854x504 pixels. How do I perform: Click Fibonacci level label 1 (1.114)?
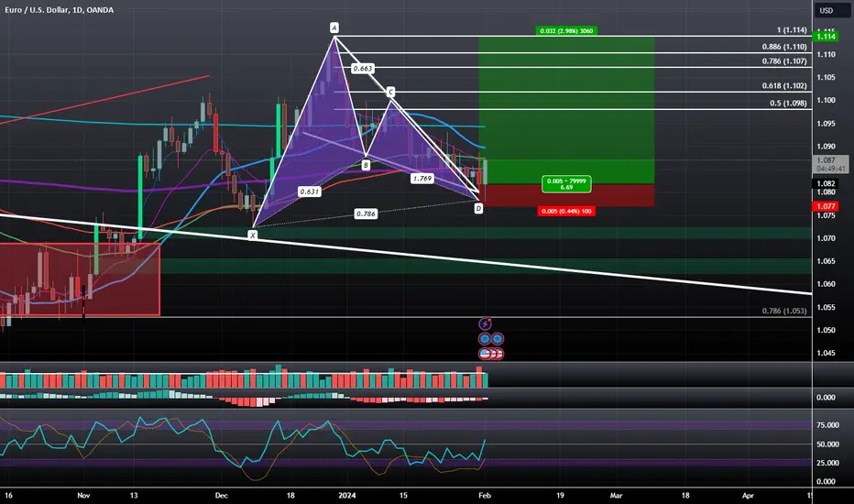(792, 30)
